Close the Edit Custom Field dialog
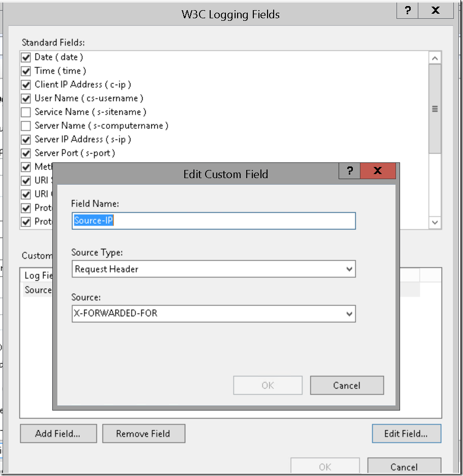The width and height of the screenshot is (463, 476). (x=378, y=171)
